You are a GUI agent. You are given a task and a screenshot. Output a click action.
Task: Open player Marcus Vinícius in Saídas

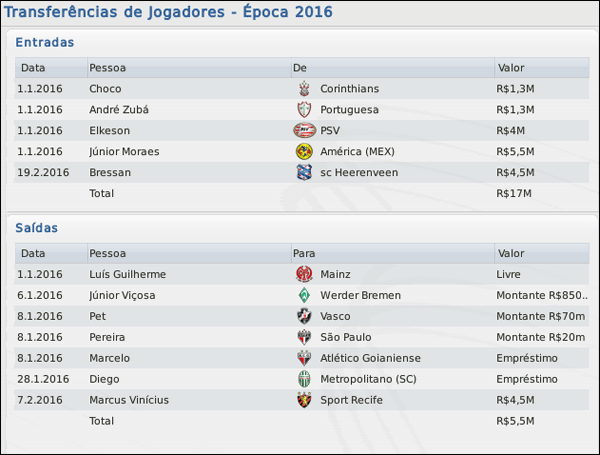[x=129, y=401]
